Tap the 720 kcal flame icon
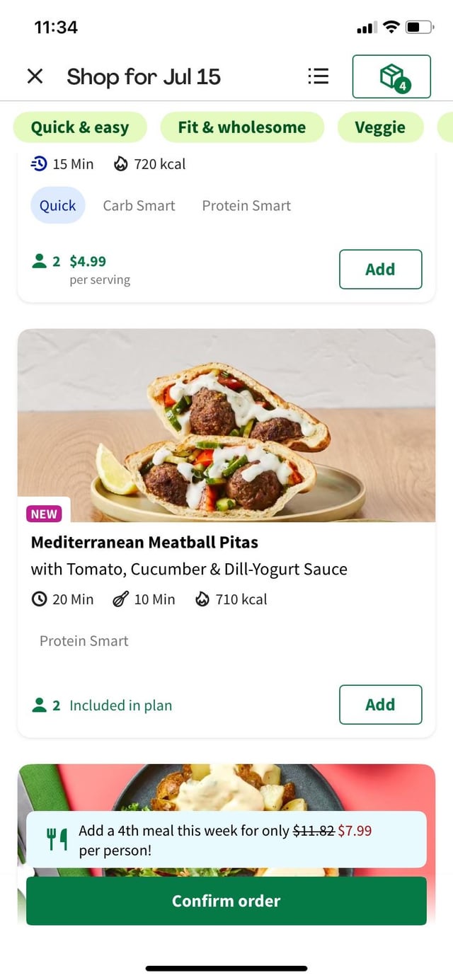Image resolution: width=453 pixels, height=980 pixels. (121, 164)
